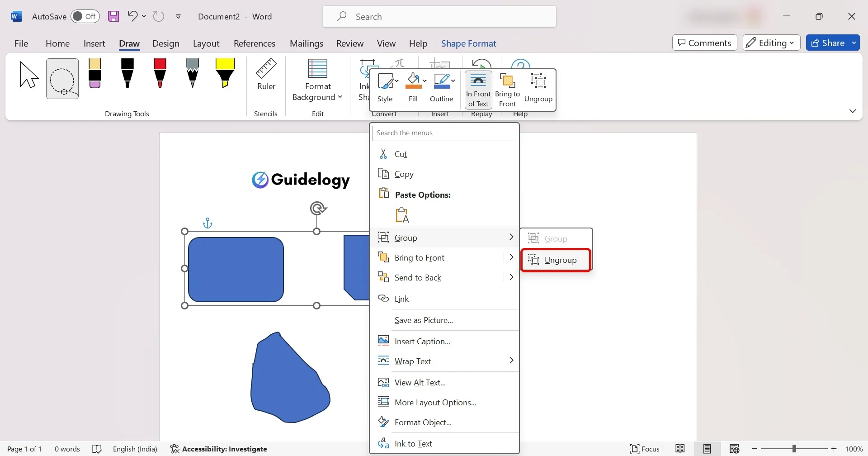This screenshot has width=868, height=456.
Task: Open Format Object dialog
Action: (444, 423)
